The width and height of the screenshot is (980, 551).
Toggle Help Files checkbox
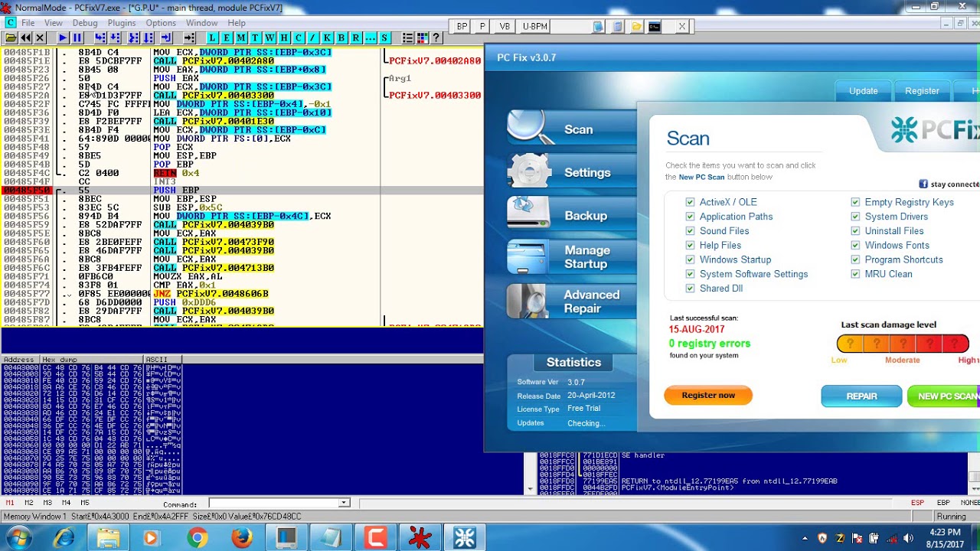coord(691,246)
